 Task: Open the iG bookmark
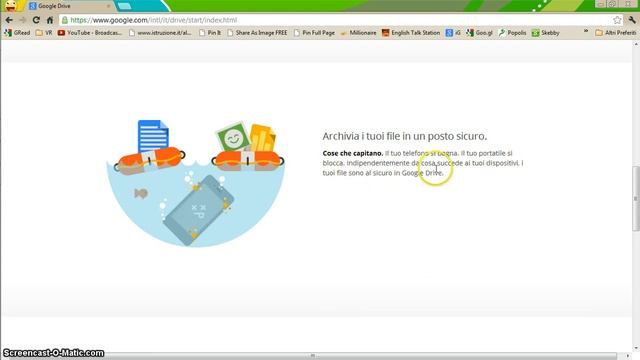pos(453,33)
